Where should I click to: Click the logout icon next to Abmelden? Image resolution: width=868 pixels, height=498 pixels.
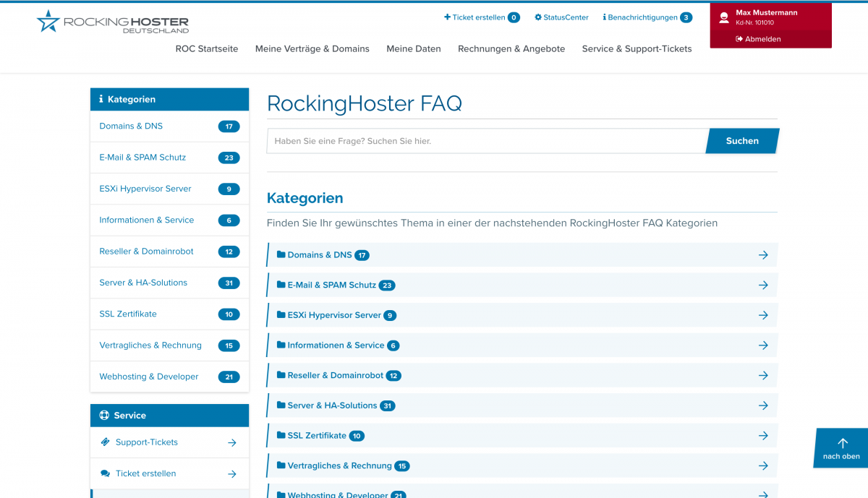pos(739,39)
